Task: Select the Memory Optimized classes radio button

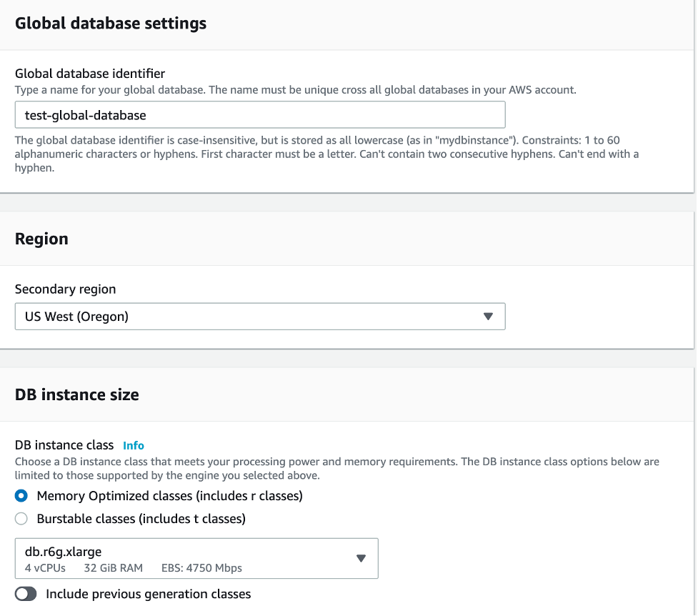Action: pyautogui.click(x=21, y=496)
